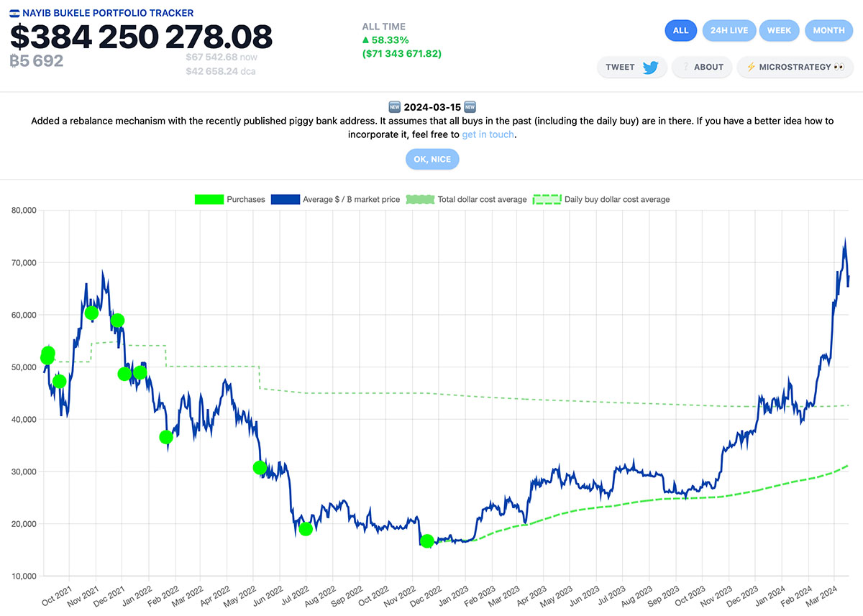This screenshot has width=863, height=616.
Task: Click the dashed Daily buy legend swatch
Action: pos(547,199)
